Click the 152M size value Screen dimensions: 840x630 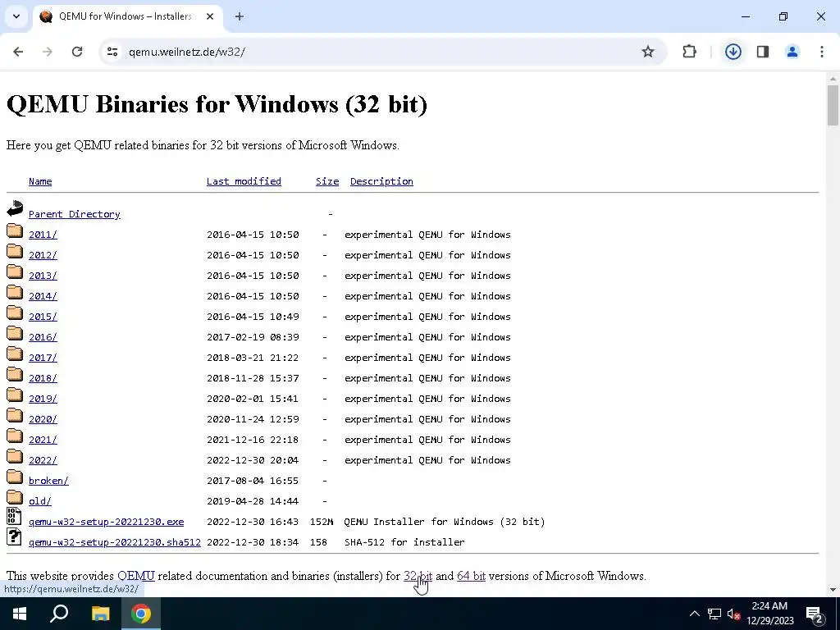[x=322, y=521]
